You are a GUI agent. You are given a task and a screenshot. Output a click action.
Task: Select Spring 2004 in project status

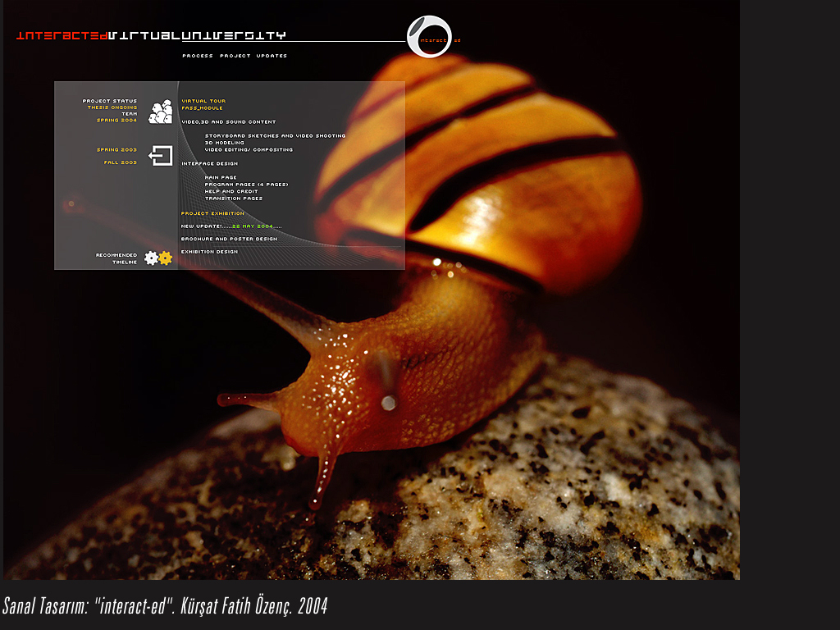(116, 121)
